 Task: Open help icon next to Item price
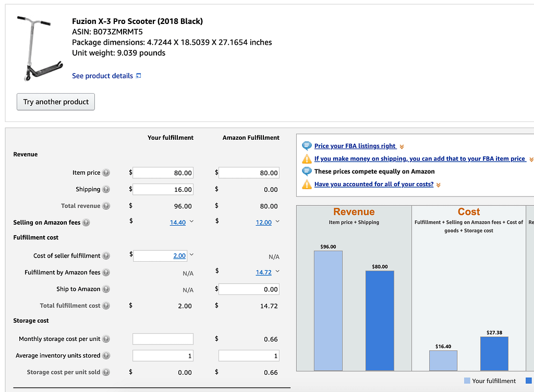click(x=106, y=173)
